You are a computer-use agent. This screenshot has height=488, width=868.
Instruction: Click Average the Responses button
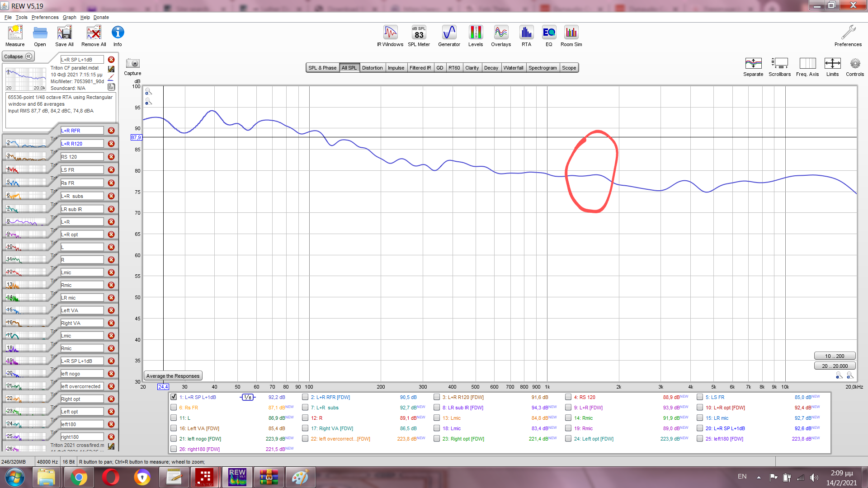(x=173, y=376)
